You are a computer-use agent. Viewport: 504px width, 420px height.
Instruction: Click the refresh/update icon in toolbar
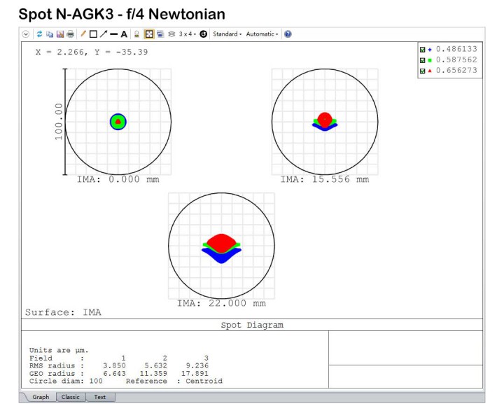tap(40, 34)
